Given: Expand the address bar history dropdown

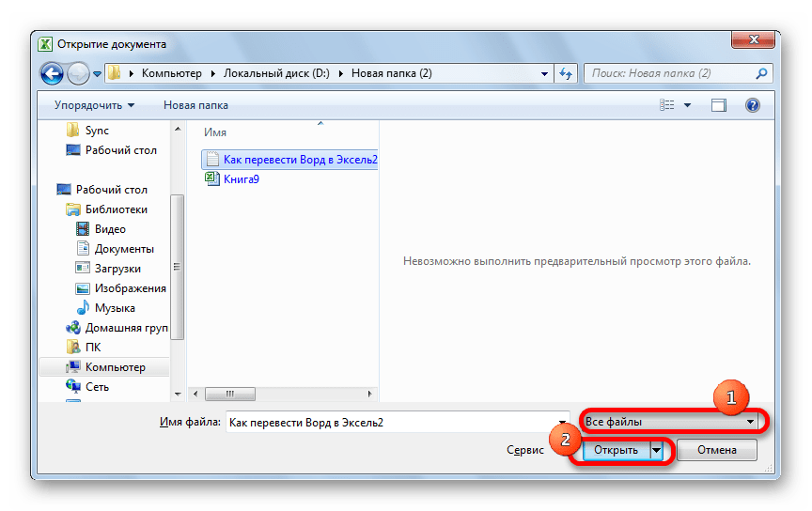Looking at the screenshot, I should pyautogui.click(x=544, y=73).
